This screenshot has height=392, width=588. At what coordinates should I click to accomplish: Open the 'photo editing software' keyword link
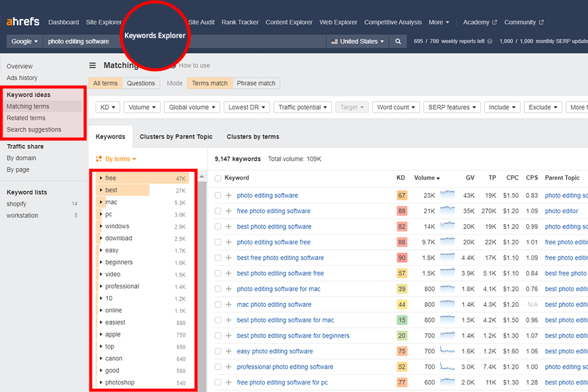click(268, 195)
